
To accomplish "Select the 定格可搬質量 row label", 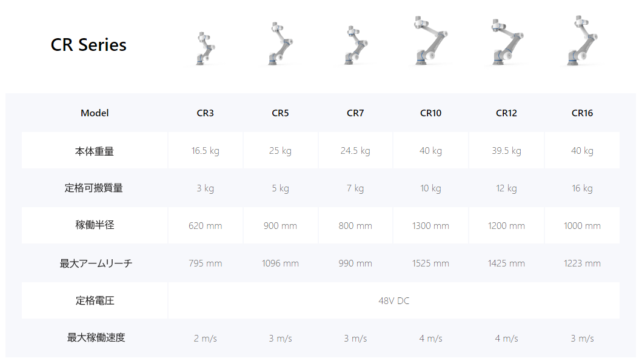I will pos(95,188).
